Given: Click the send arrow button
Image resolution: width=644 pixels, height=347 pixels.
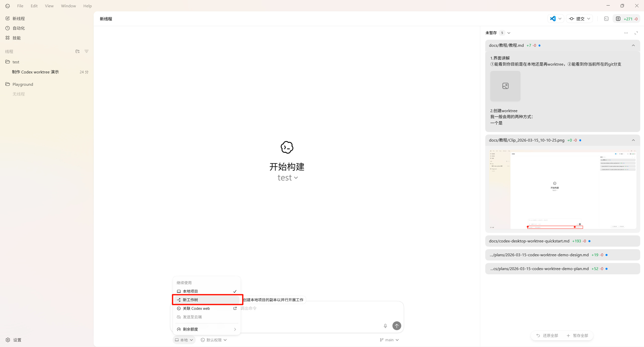Looking at the screenshot, I should pos(397,326).
